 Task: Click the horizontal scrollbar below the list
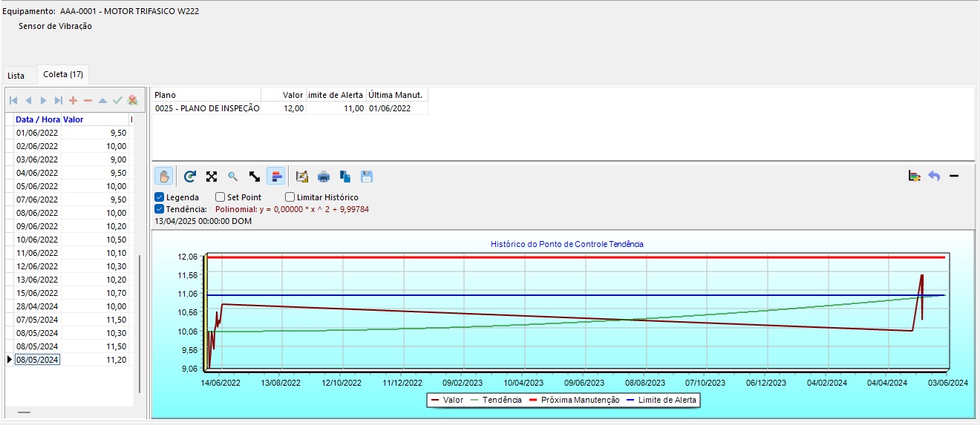click(x=24, y=412)
